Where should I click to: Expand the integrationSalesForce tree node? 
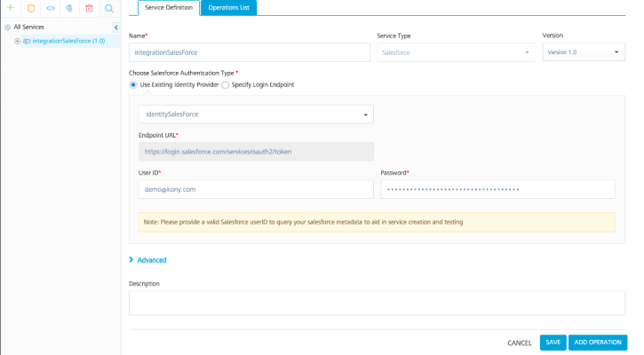pyautogui.click(x=17, y=41)
